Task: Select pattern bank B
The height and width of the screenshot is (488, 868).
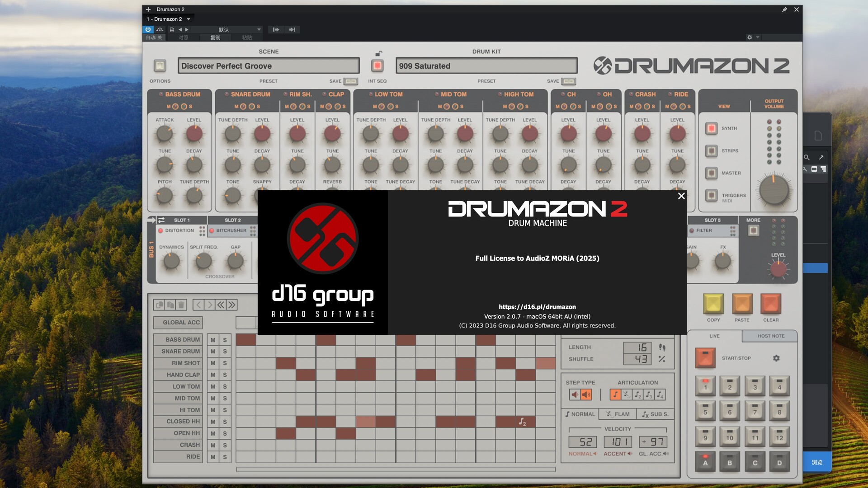Action: click(x=730, y=461)
